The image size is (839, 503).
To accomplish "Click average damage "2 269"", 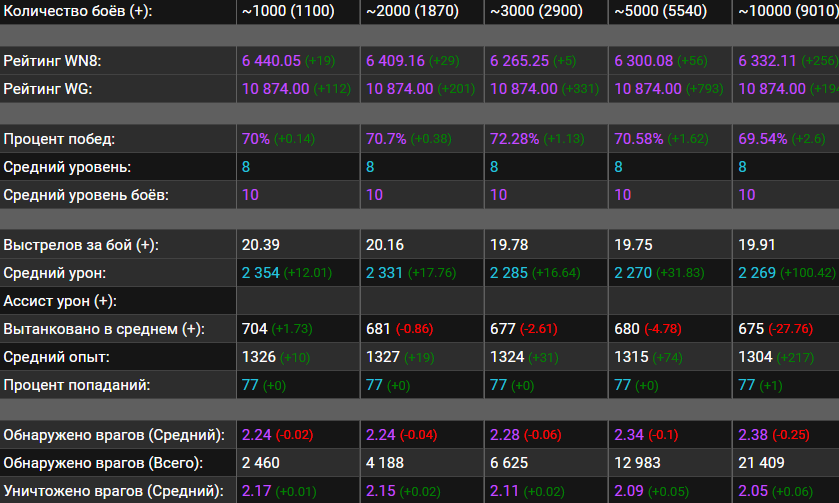I will pyautogui.click(x=757, y=273).
